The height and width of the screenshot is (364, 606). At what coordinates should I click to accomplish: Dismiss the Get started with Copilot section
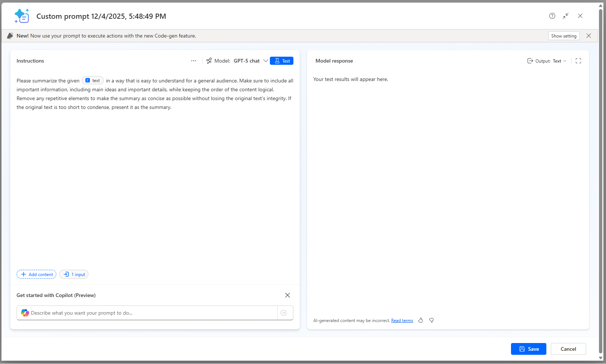287,295
